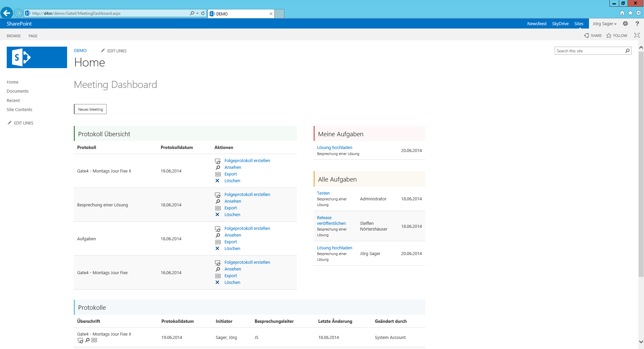The image size is (644, 349).
Task: Close the DEMO browser tab
Action: pyautogui.click(x=271, y=14)
